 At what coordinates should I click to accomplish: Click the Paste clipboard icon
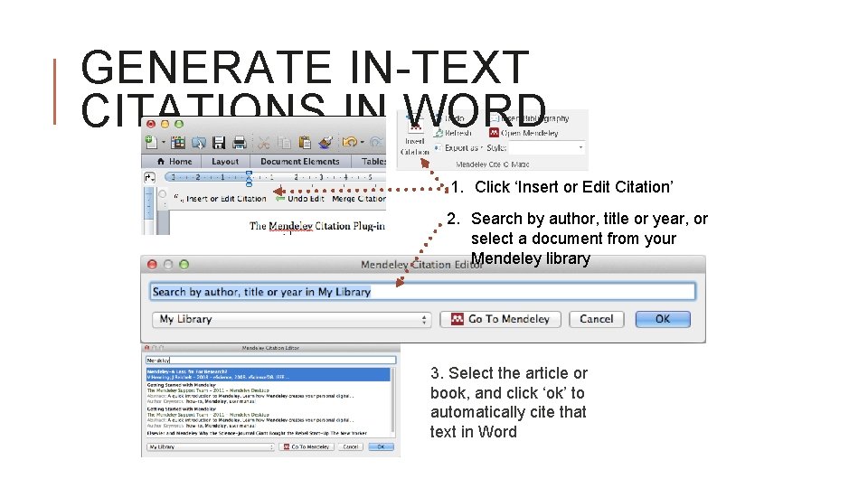(x=305, y=143)
